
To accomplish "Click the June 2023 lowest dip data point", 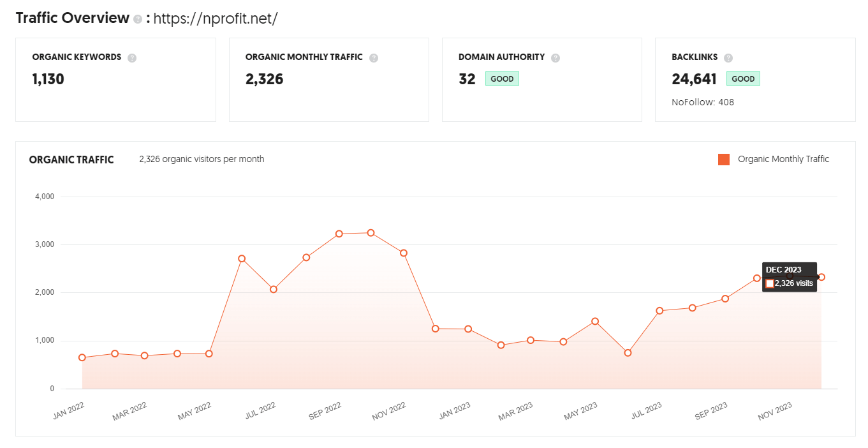I will click(628, 353).
